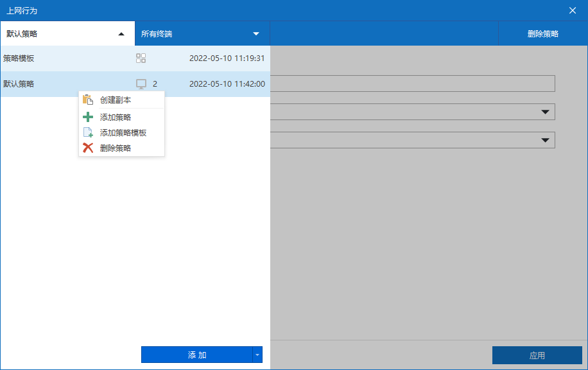The height and width of the screenshot is (370, 588).
Task: Expand the second combo box on right panel
Action: [x=546, y=140]
